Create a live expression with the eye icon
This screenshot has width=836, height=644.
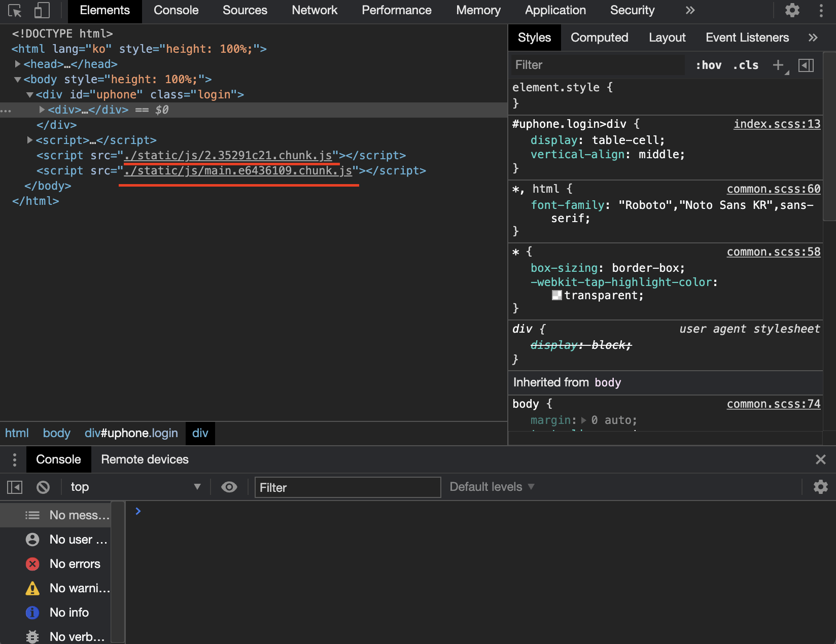point(229,487)
